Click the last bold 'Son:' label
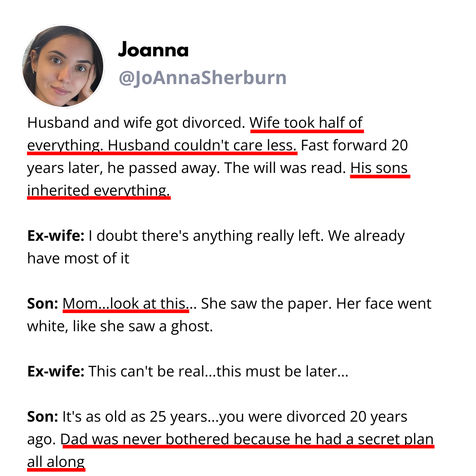This screenshot has height=476, width=476. [x=43, y=417]
